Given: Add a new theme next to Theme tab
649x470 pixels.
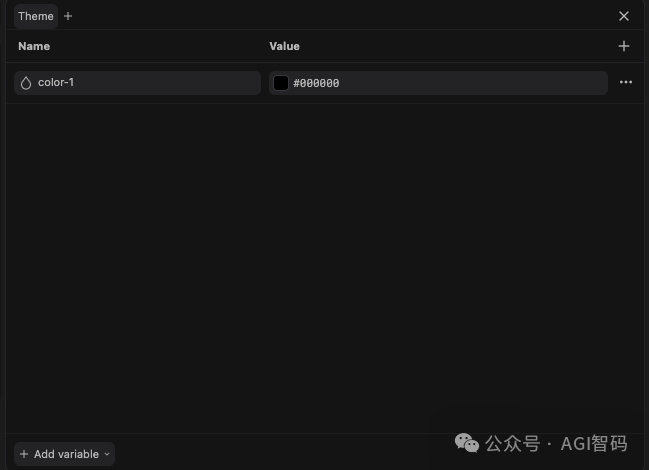Looking at the screenshot, I should pyautogui.click(x=68, y=16).
